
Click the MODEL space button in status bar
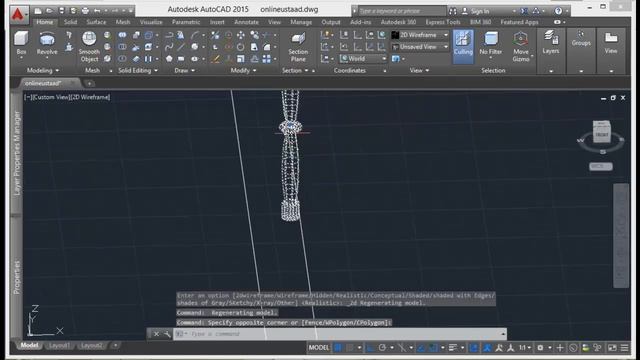coord(319,348)
